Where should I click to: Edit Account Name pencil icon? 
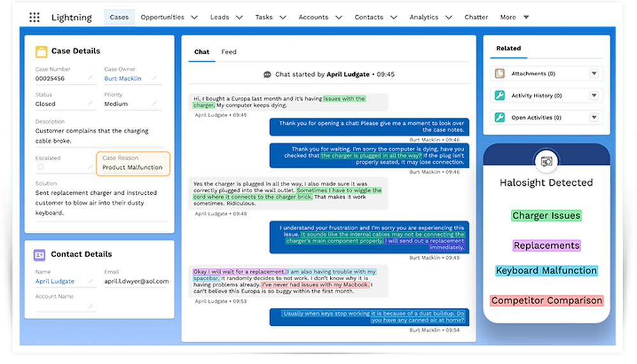point(90,306)
